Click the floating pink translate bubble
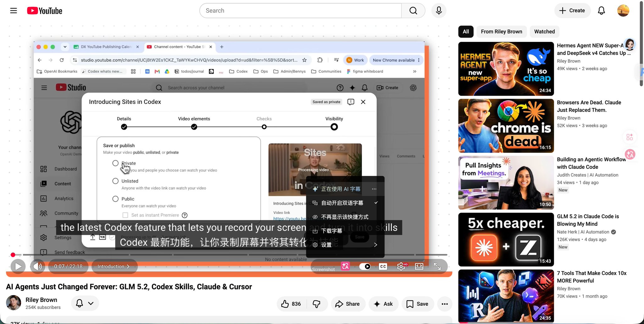Image resolution: width=644 pixels, height=324 pixels. point(630,154)
